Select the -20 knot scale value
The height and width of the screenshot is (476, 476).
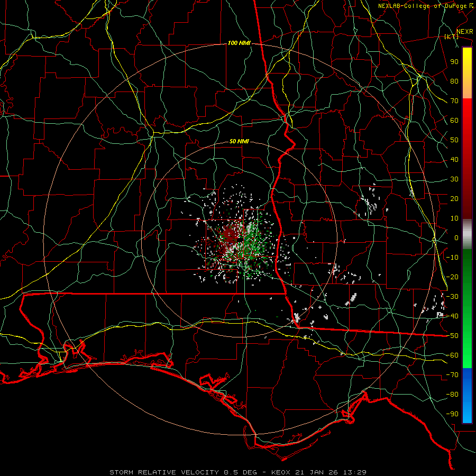pyautogui.click(x=452, y=277)
